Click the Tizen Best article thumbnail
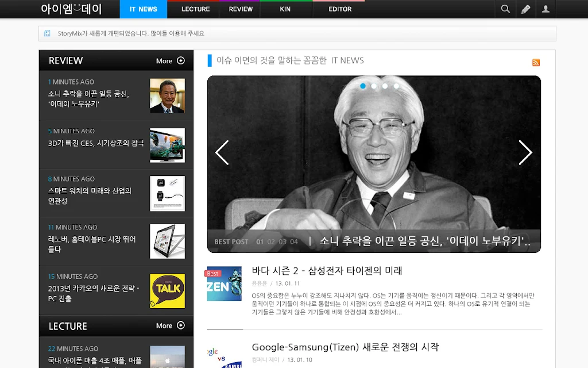 (225, 283)
